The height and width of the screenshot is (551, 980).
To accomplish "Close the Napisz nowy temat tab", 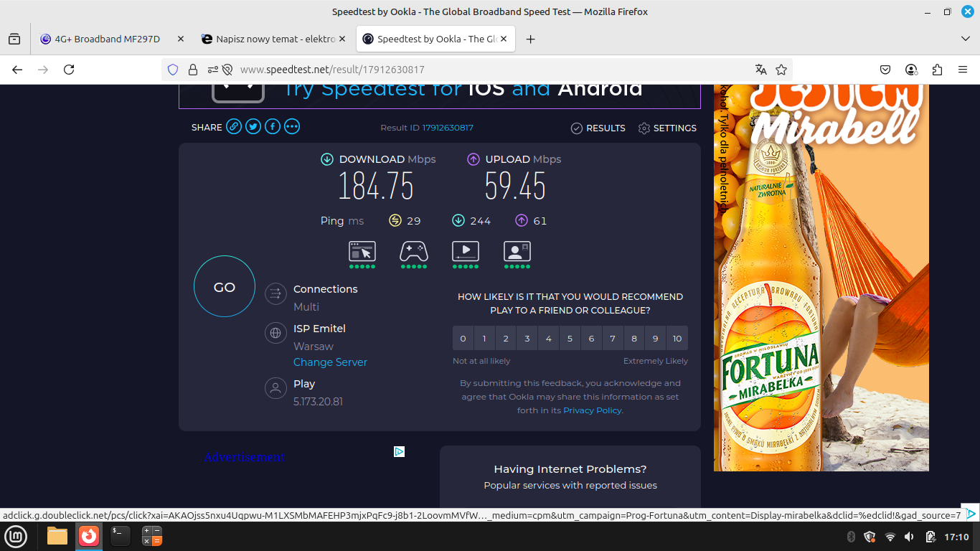I will point(341,39).
